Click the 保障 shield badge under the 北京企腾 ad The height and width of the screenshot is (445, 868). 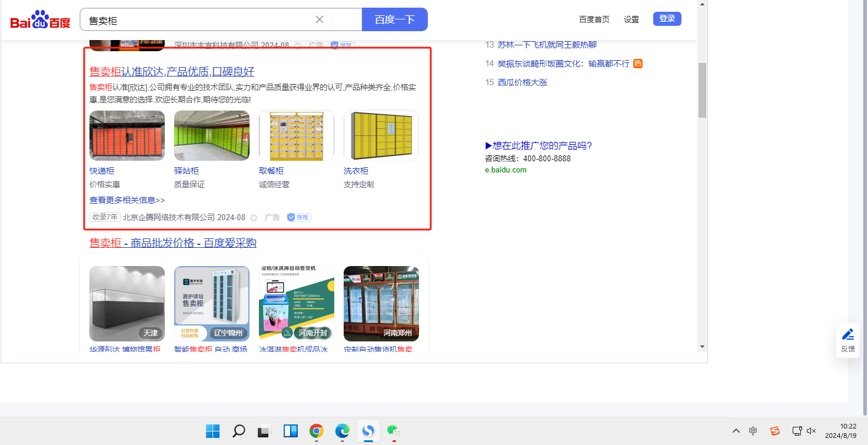300,217
